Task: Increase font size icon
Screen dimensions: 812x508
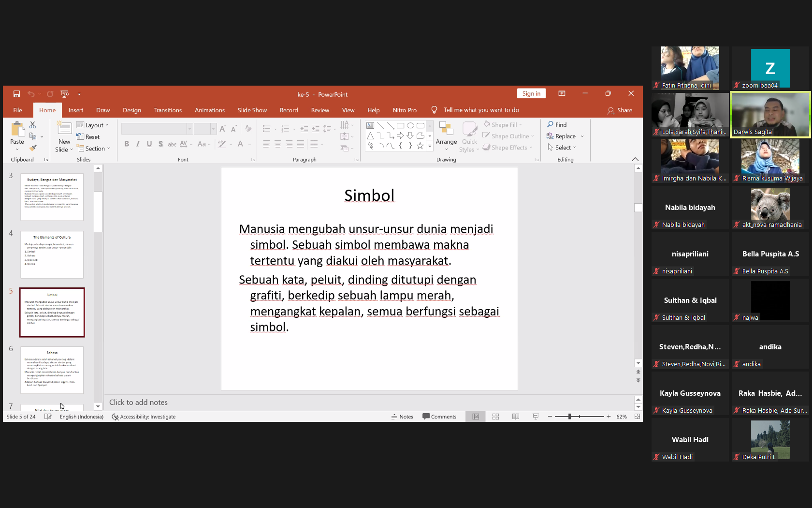Action: coord(222,129)
